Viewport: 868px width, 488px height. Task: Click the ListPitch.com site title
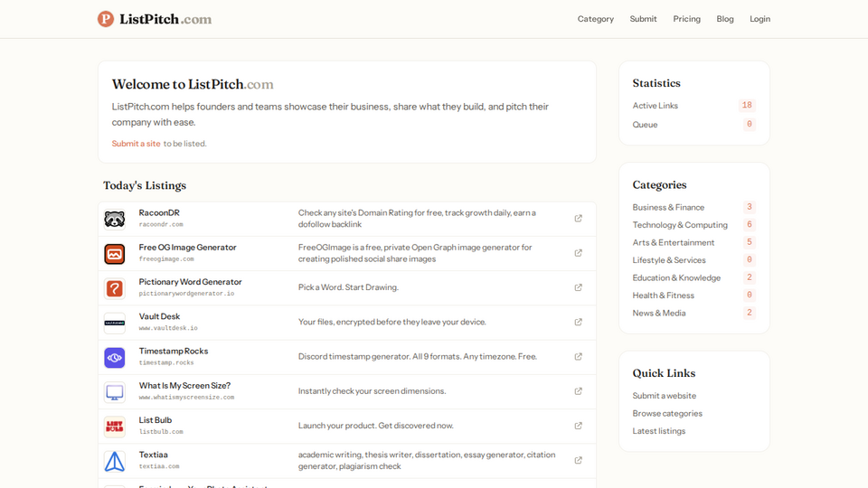[165, 19]
